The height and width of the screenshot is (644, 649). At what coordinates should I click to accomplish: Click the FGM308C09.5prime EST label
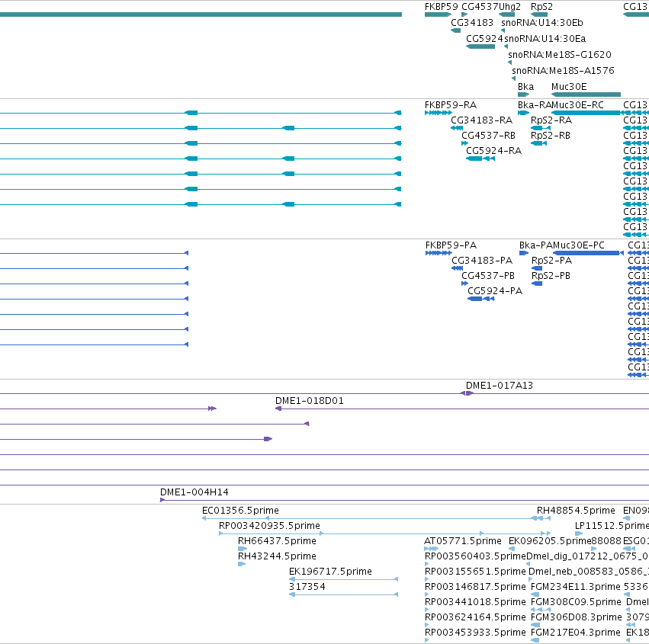(576, 602)
